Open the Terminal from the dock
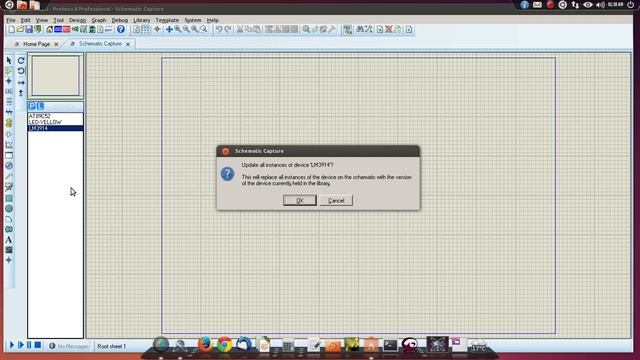The width and height of the screenshot is (640, 360). [390, 345]
